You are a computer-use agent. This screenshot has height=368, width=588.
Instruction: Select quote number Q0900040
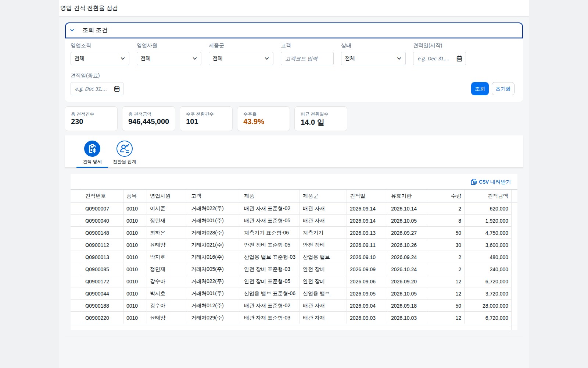click(x=97, y=221)
